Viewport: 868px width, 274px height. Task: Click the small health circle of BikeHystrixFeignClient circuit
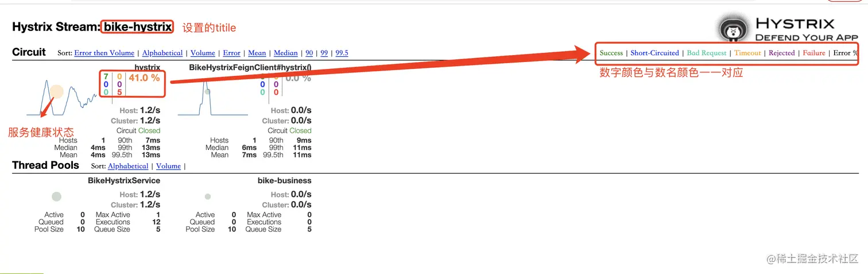[208, 91]
